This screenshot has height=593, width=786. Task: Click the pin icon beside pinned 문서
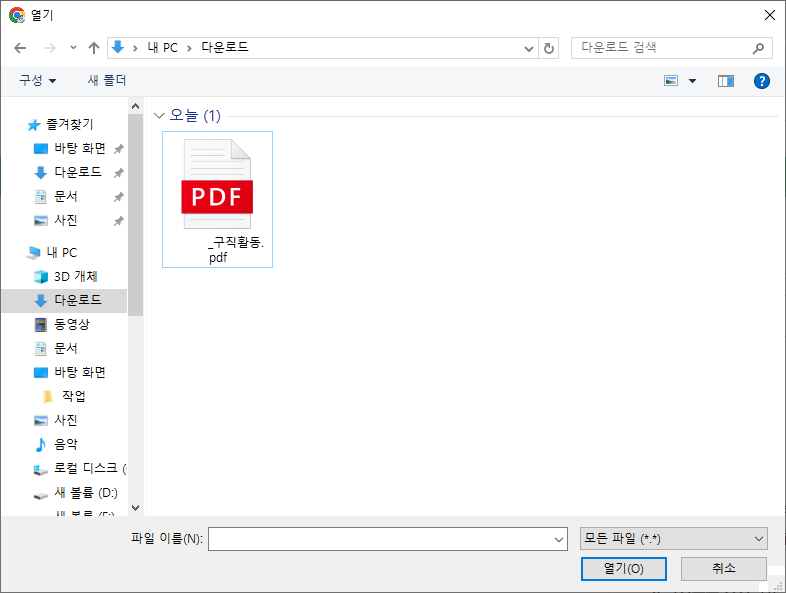coord(118,197)
